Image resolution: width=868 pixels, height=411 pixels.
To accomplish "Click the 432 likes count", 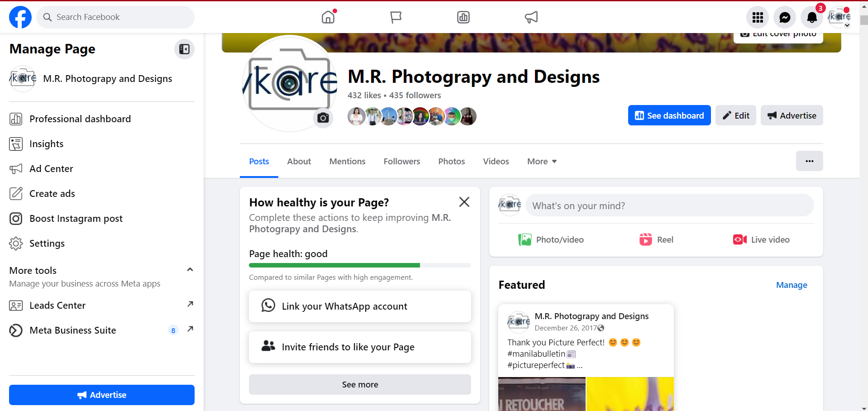I will (x=364, y=96).
